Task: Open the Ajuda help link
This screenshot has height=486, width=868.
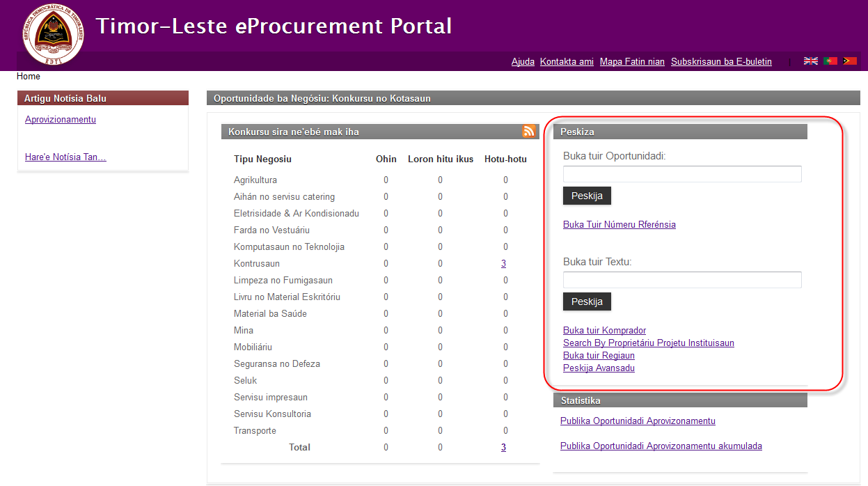Action: click(x=523, y=61)
